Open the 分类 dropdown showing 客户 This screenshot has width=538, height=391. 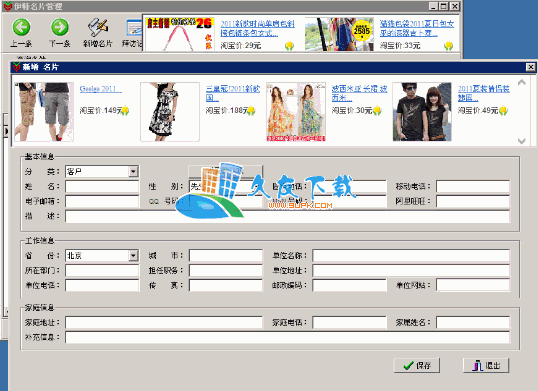[133, 171]
